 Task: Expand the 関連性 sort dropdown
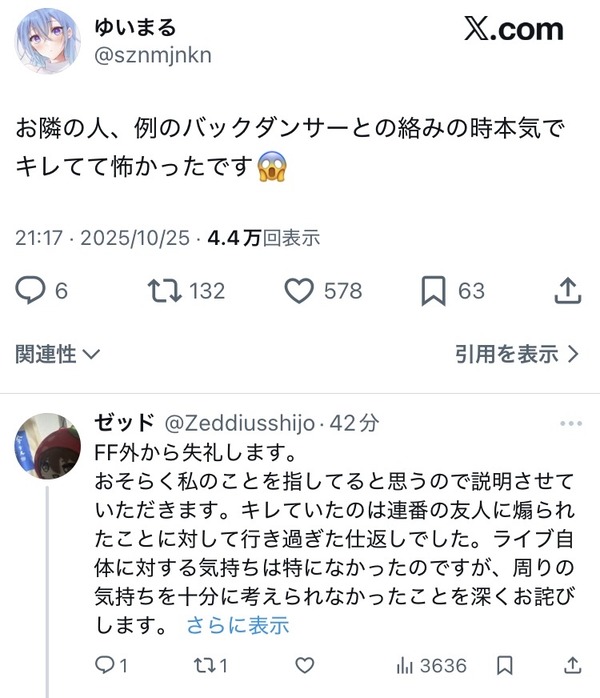tap(57, 354)
